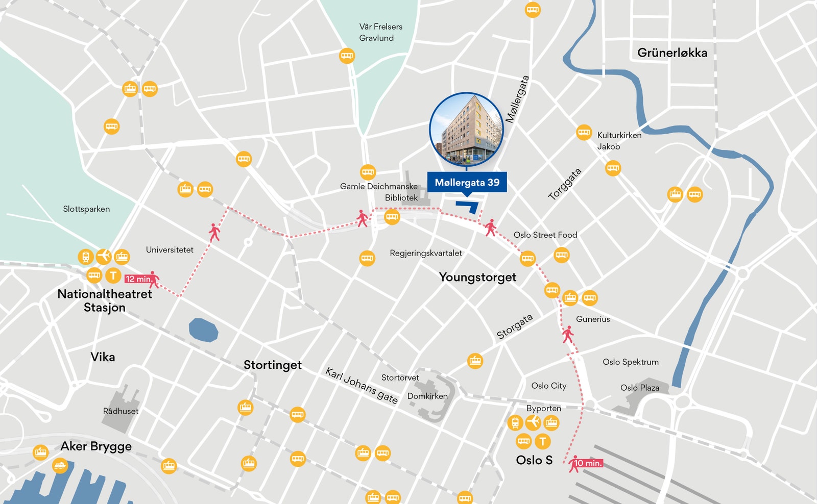Click the 12 min. walking time badge
817x504 pixels.
click(x=138, y=279)
